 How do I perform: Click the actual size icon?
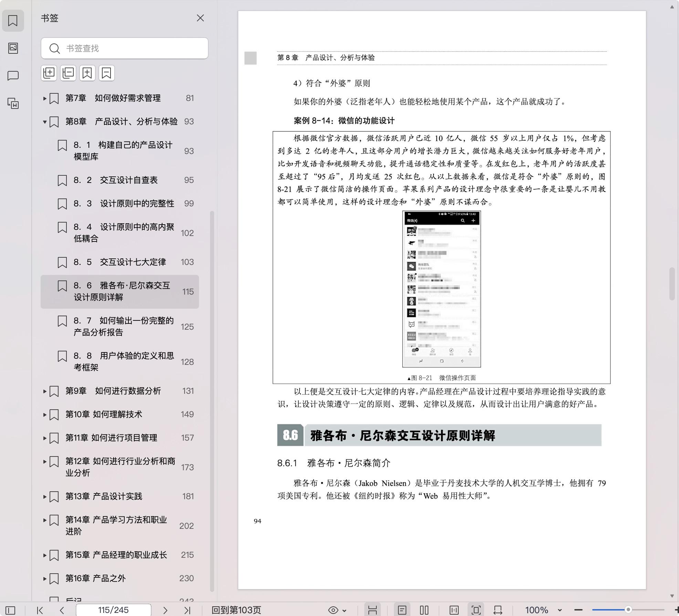[454, 610]
